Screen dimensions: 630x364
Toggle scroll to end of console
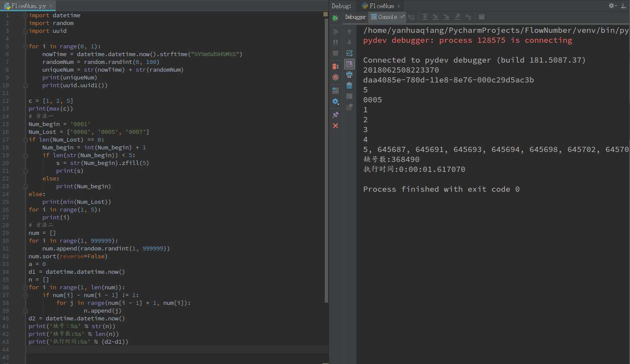click(349, 64)
